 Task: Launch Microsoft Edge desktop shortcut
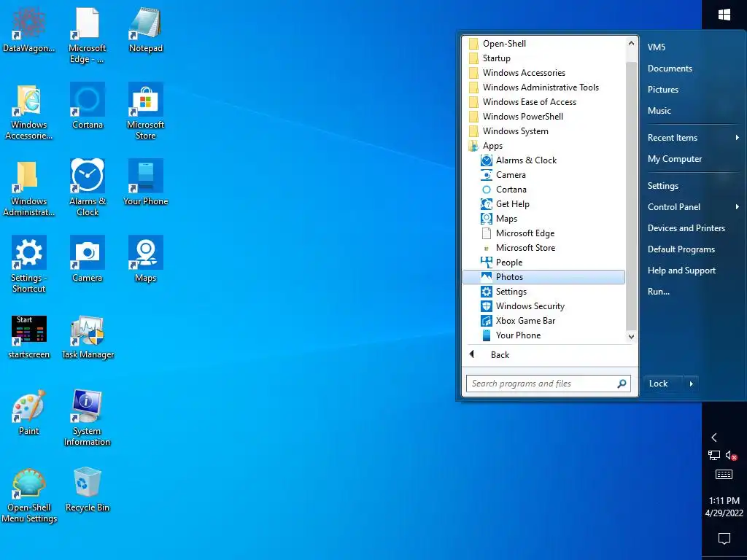(x=87, y=36)
